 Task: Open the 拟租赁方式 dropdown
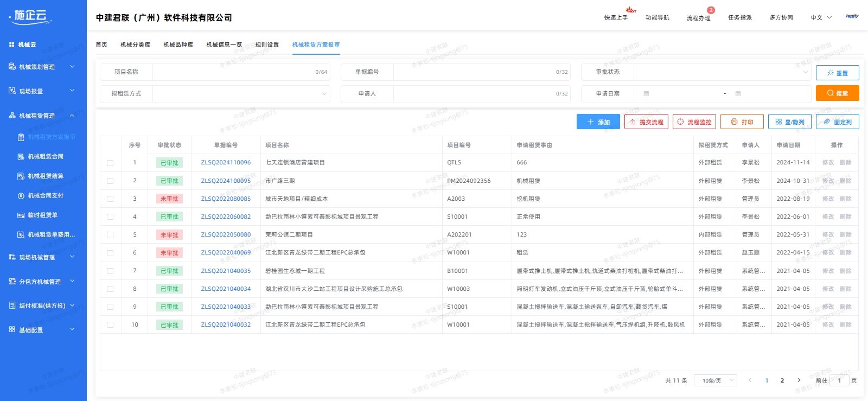(241, 94)
